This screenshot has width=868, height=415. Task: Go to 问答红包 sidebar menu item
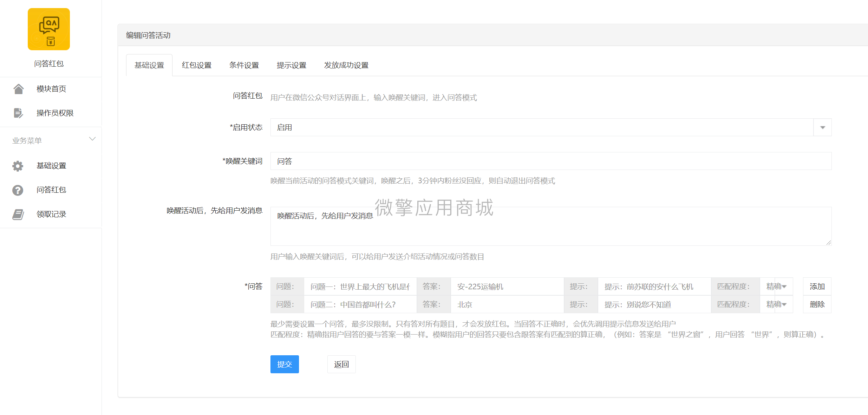pyautogui.click(x=51, y=190)
